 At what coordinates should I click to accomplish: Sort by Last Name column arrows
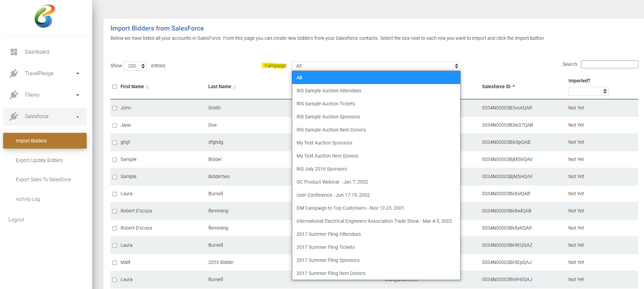coord(235,87)
